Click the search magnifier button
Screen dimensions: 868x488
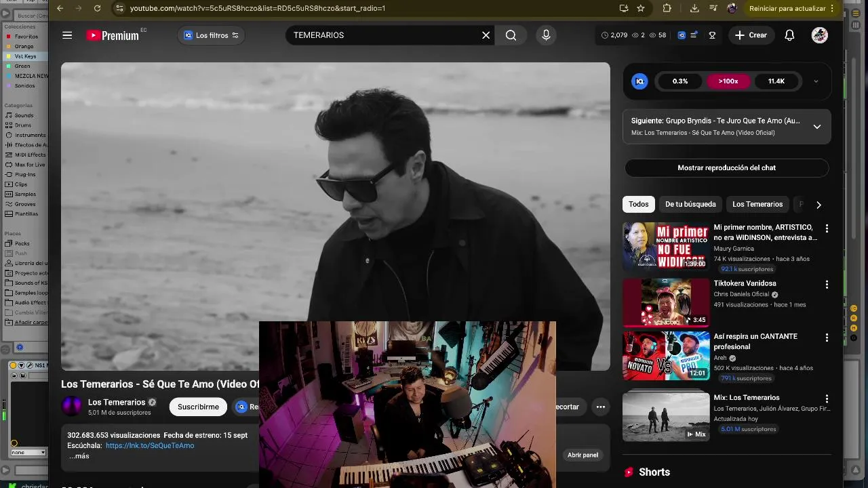tap(511, 35)
